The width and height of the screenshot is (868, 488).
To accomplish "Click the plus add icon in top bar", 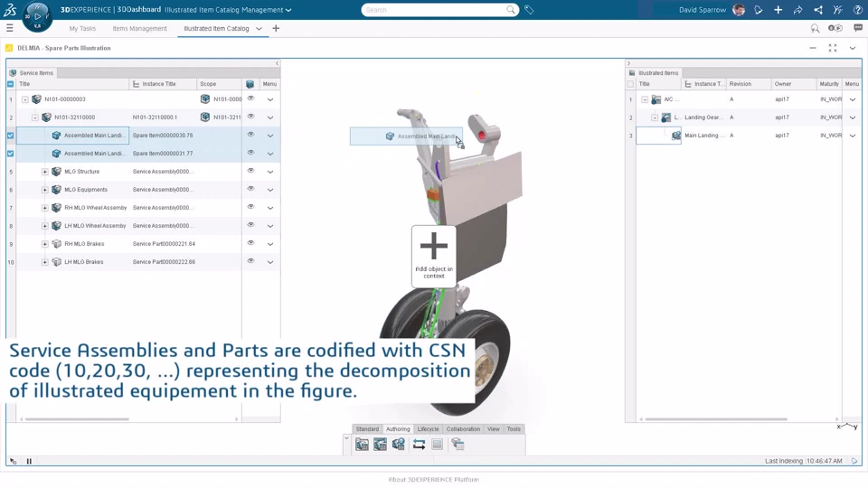I will point(778,9).
